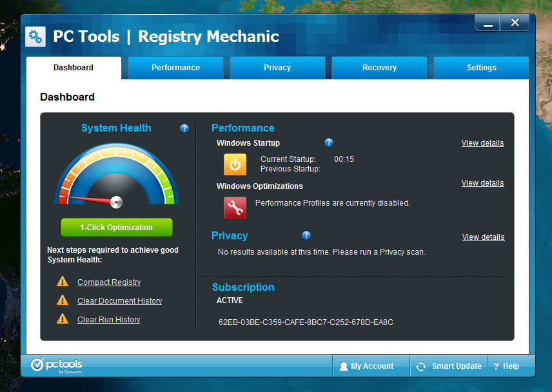View details for Windows Startup
This screenshot has height=392, width=552.
482,143
